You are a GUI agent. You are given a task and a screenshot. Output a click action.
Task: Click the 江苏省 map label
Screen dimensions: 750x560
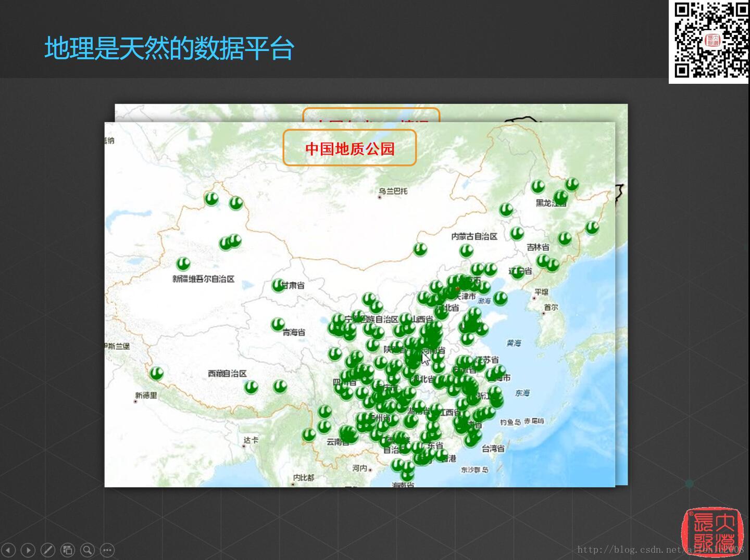coord(488,360)
